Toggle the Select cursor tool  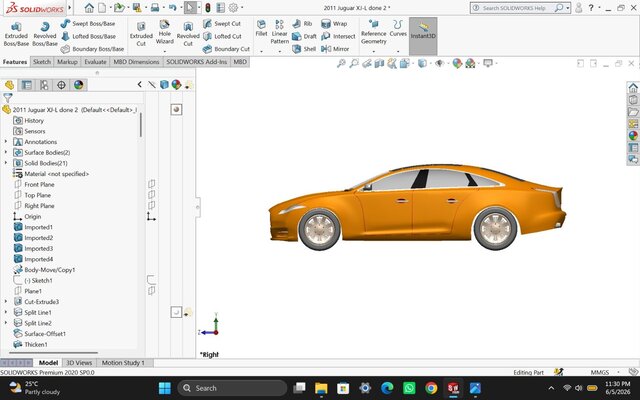pyautogui.click(x=189, y=8)
